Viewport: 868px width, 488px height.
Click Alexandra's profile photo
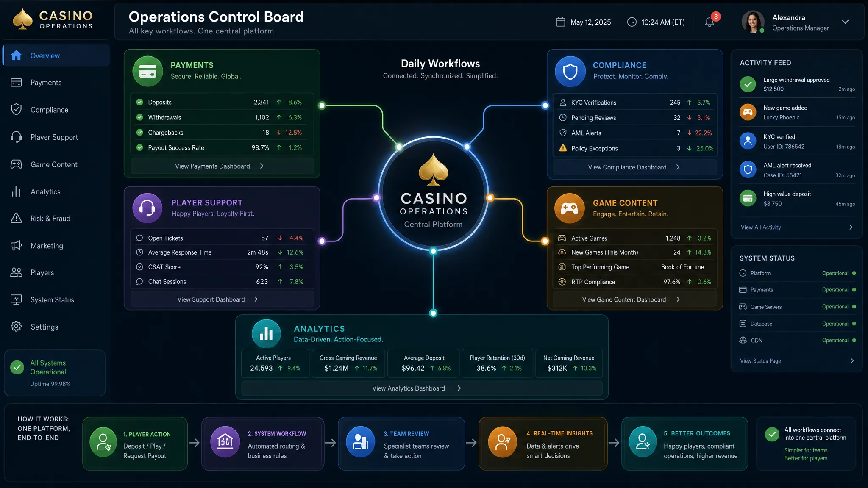(x=753, y=22)
